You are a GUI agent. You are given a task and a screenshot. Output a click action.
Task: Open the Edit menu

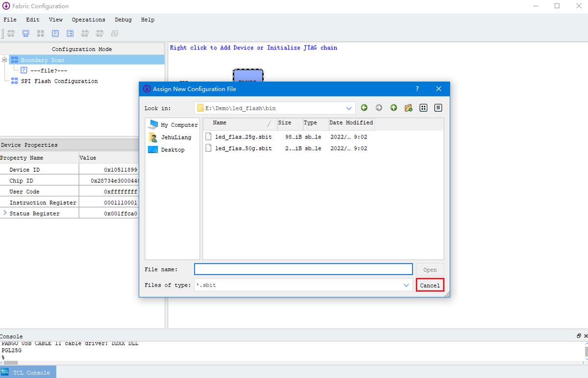pos(33,20)
